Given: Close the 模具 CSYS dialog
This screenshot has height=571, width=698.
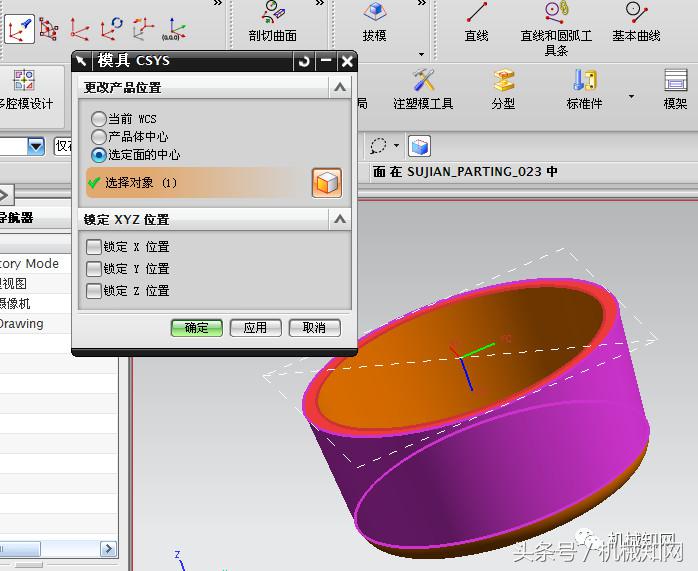Looking at the screenshot, I should click(x=347, y=61).
